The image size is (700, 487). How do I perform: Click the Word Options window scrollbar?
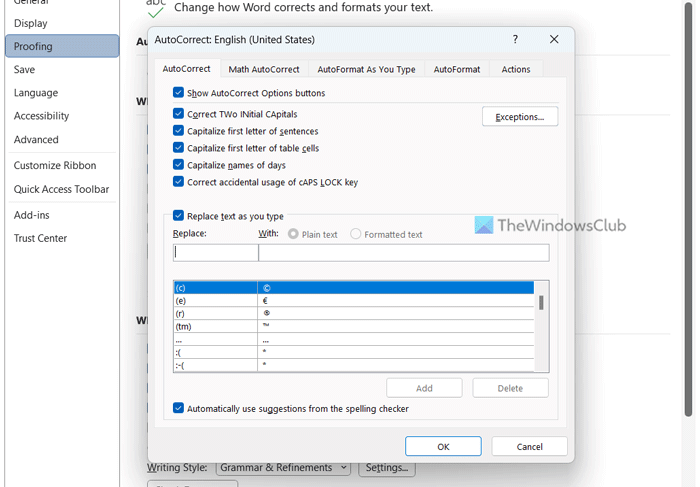point(689,210)
